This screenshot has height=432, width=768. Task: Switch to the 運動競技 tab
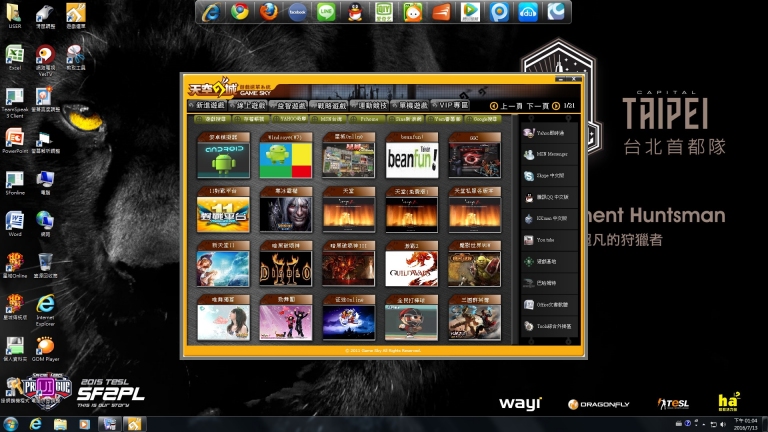(x=370, y=105)
